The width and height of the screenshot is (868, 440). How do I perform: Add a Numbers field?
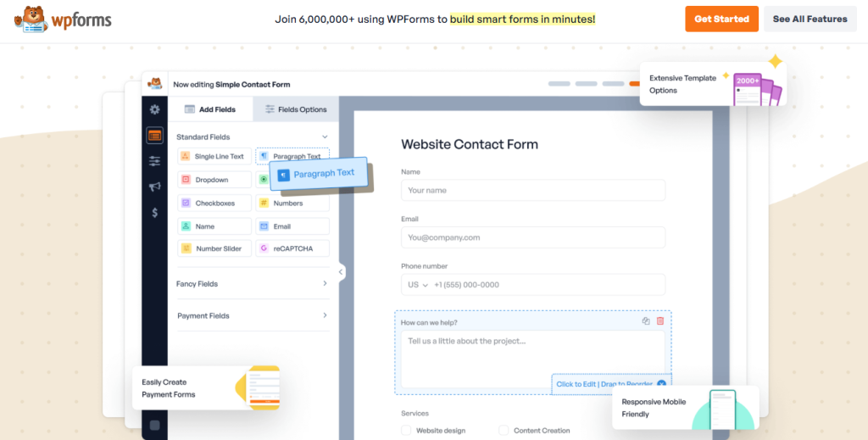292,203
